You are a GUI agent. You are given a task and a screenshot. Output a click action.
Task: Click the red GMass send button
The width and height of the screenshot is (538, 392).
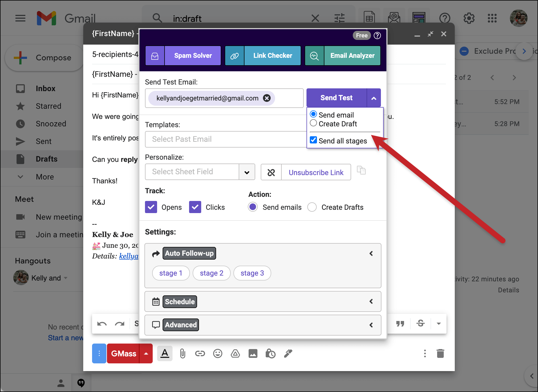click(x=123, y=353)
